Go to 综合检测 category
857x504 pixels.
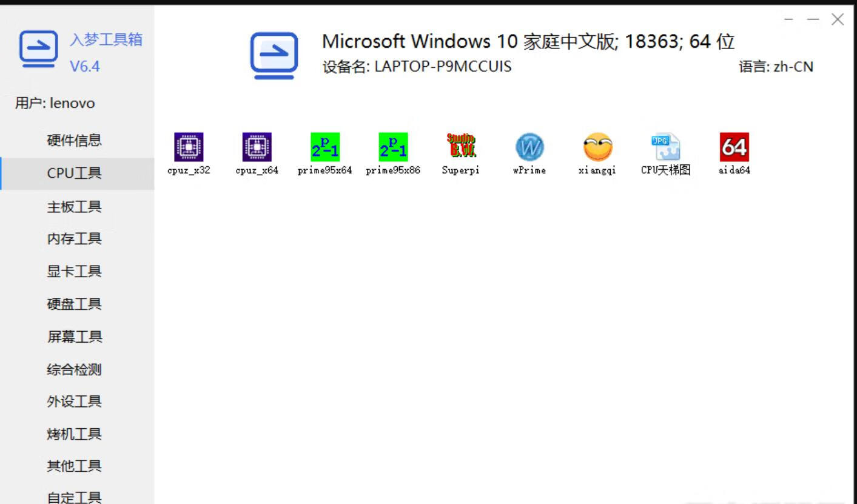(77, 369)
